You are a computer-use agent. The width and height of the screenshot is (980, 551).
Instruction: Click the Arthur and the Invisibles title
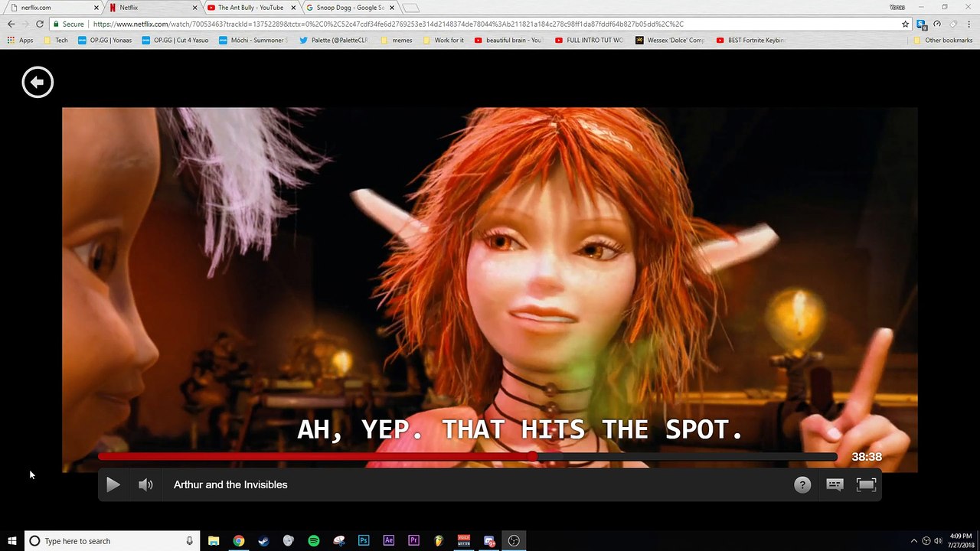(230, 484)
